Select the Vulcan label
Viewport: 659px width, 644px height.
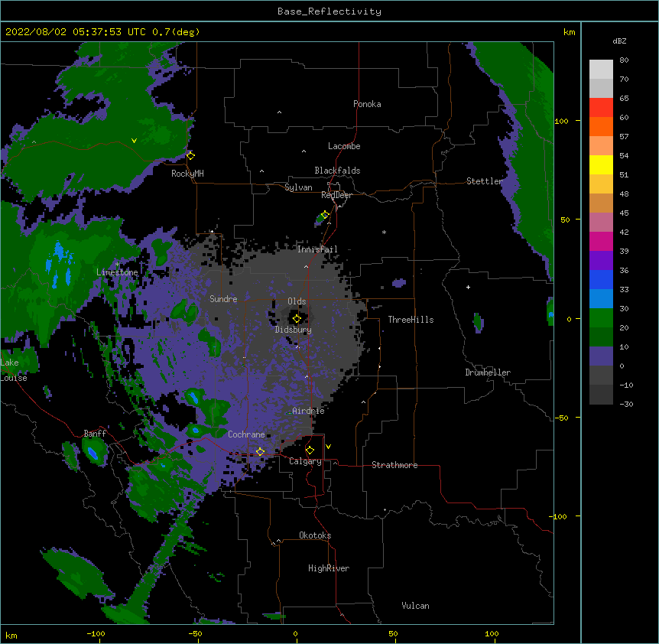[x=415, y=606]
